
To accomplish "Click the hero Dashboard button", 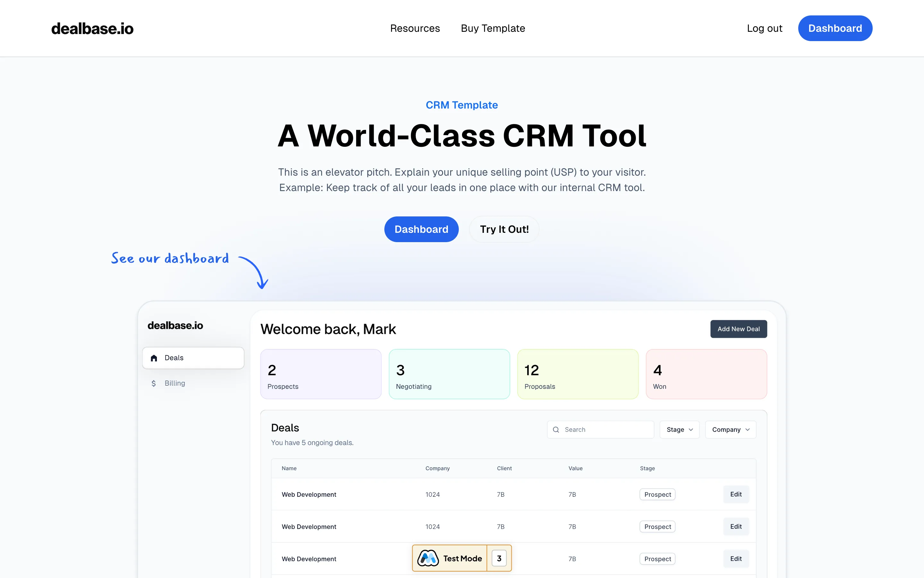I will (x=421, y=229).
